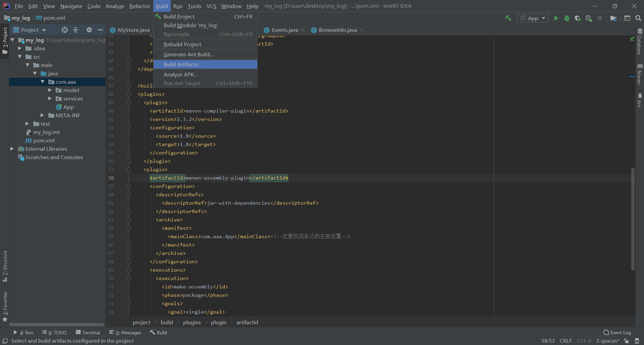This screenshot has width=644, height=345.
Task: Close the BrowseInfo.java editor tab
Action: point(362,30)
